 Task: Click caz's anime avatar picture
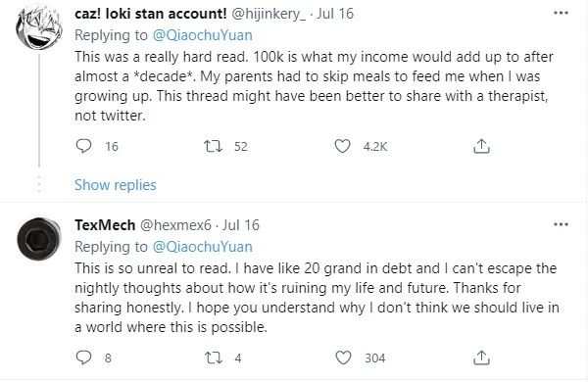click(38, 28)
